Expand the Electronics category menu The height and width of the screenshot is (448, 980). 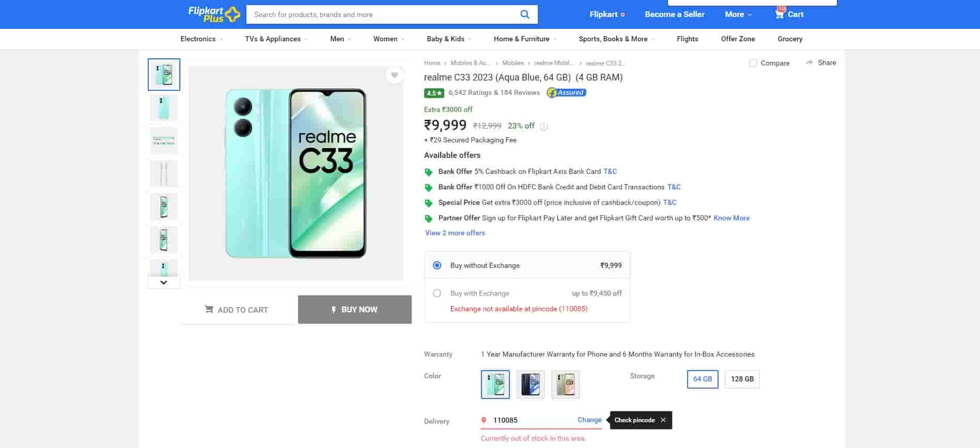click(x=201, y=39)
